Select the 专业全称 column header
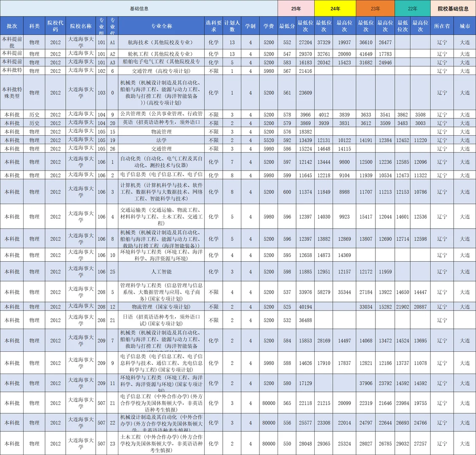Screen dimensions: 476x455 (x=161, y=26)
